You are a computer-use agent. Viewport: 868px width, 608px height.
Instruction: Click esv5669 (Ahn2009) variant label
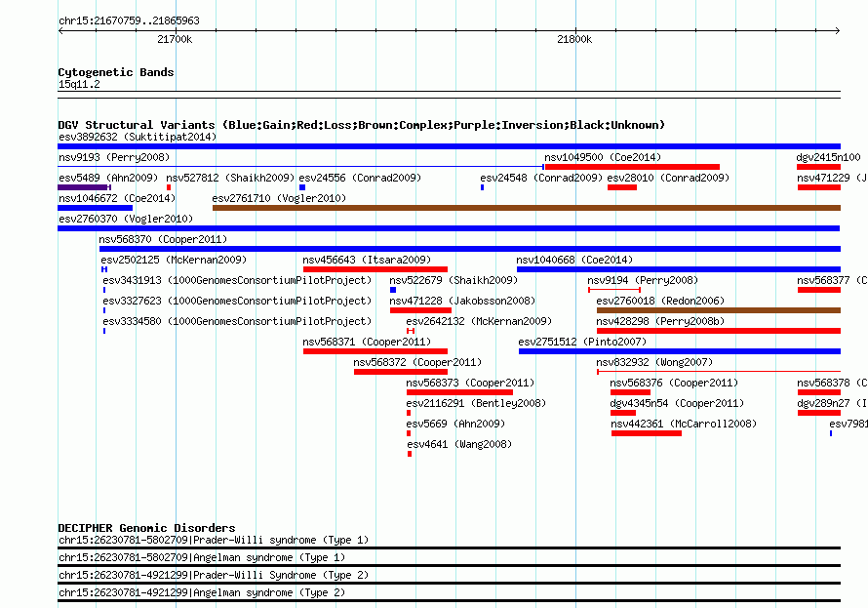click(x=455, y=424)
